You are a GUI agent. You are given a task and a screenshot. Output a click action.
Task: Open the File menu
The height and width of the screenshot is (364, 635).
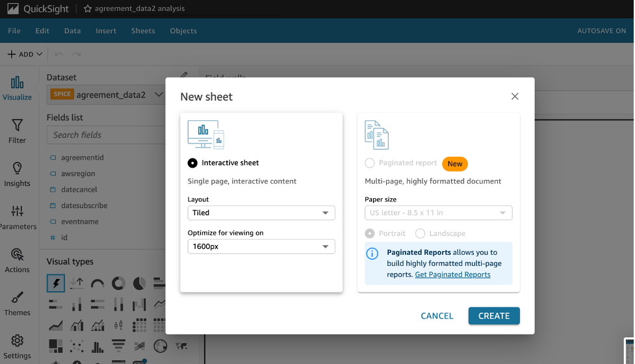click(14, 31)
